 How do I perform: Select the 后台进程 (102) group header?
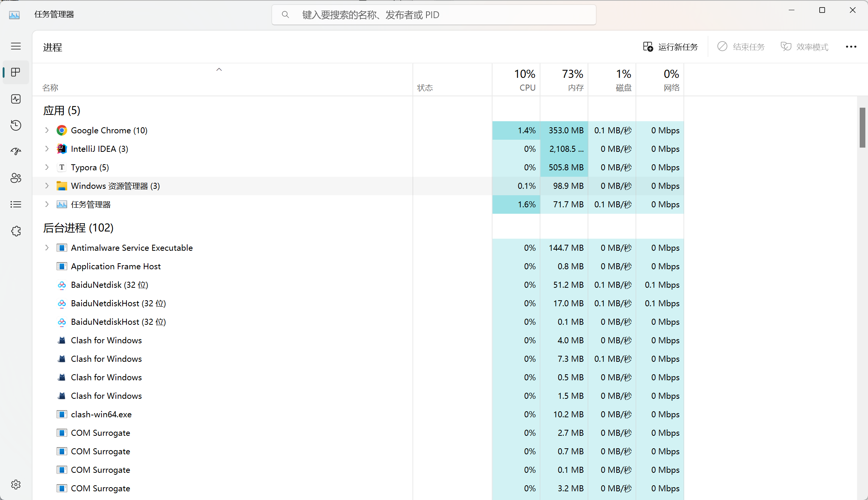pos(78,228)
